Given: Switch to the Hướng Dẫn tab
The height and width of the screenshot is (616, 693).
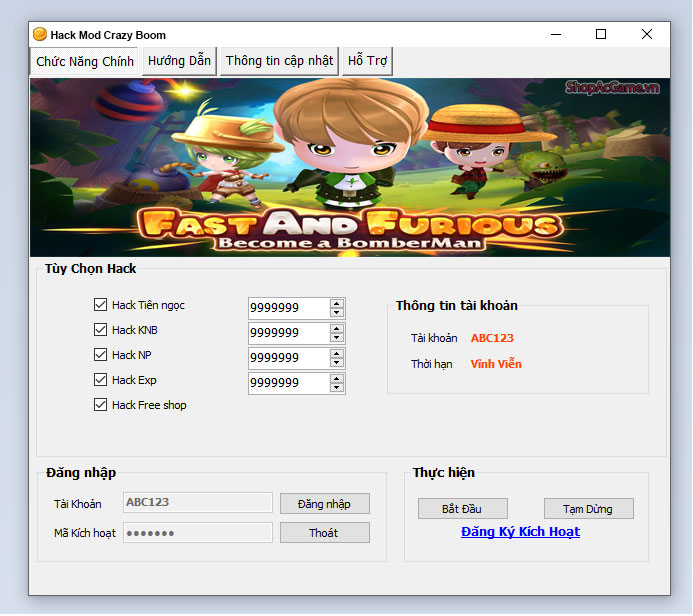Looking at the screenshot, I should pos(179,61).
